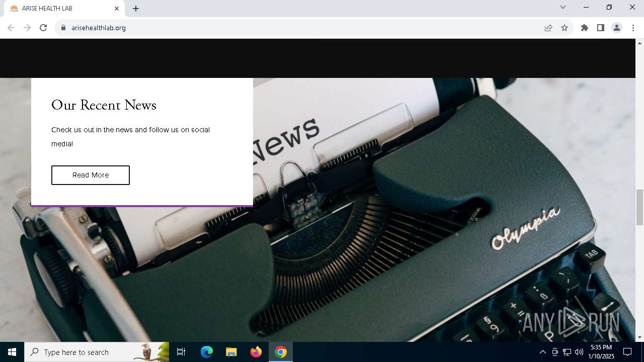
Task: Open the Windows Start menu
Action: click(x=12, y=352)
